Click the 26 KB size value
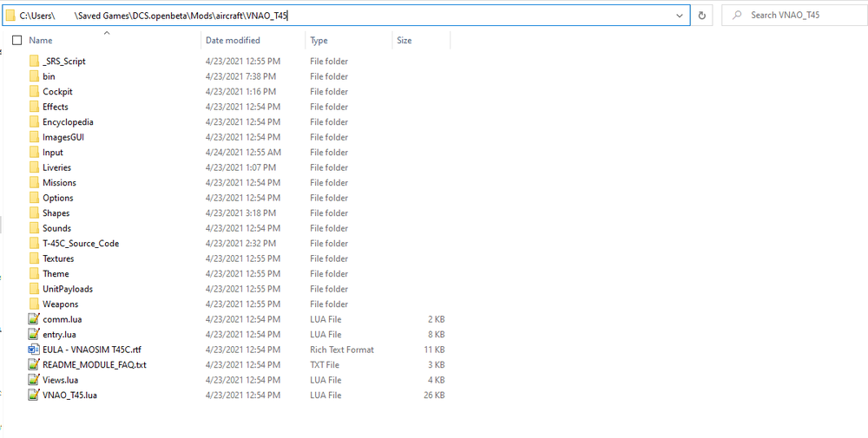The height and width of the screenshot is (438, 868). (x=433, y=396)
